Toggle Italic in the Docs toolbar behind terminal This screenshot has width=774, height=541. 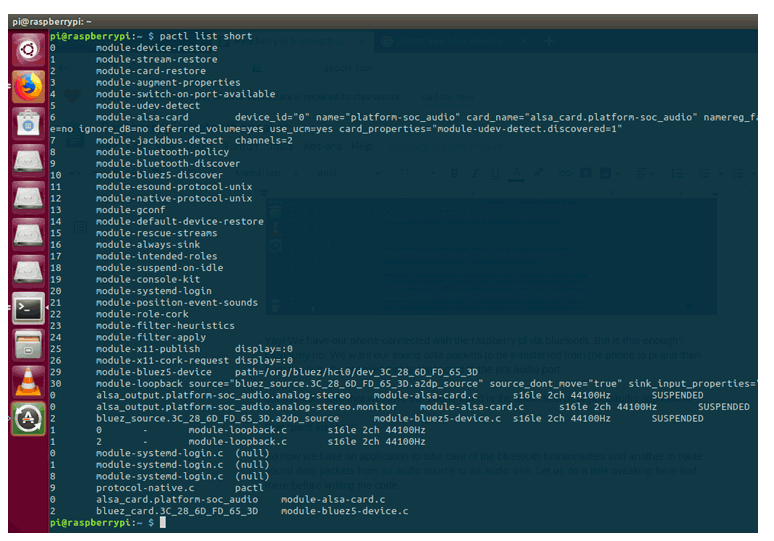click(x=475, y=173)
